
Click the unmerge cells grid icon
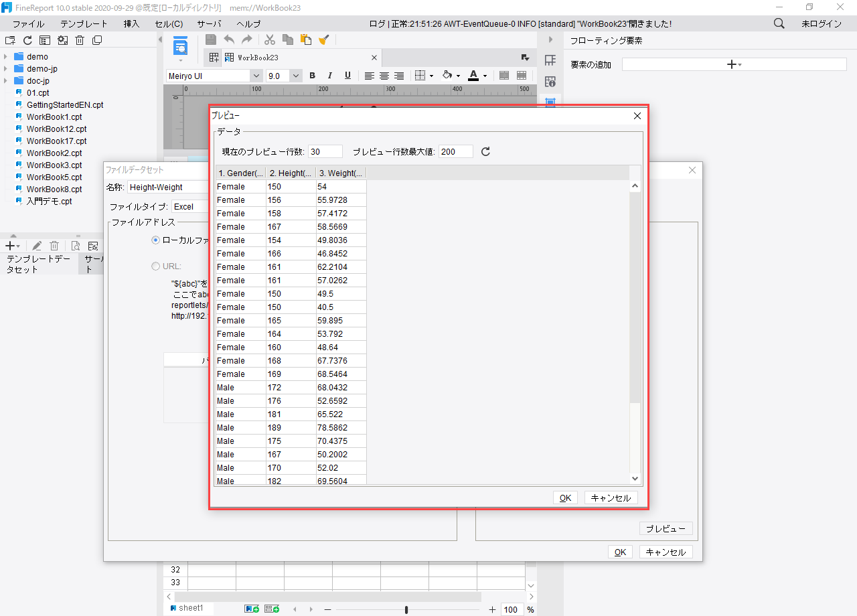[522, 76]
